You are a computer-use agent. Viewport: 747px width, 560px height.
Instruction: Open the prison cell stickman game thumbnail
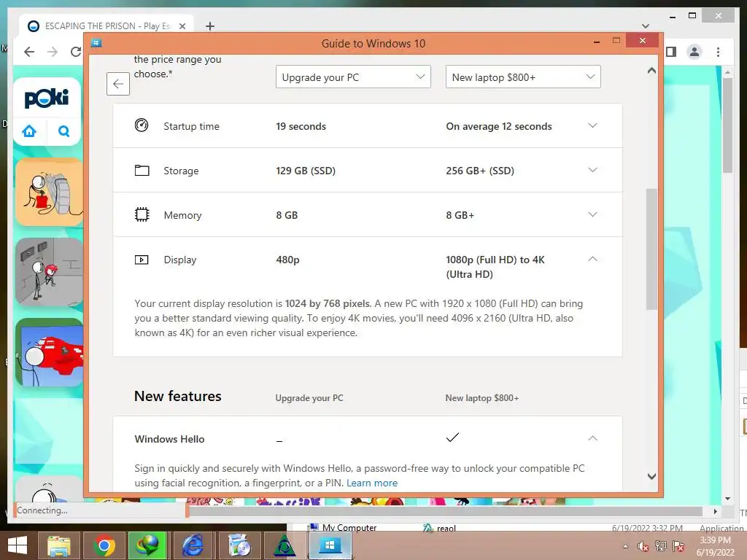[50, 272]
